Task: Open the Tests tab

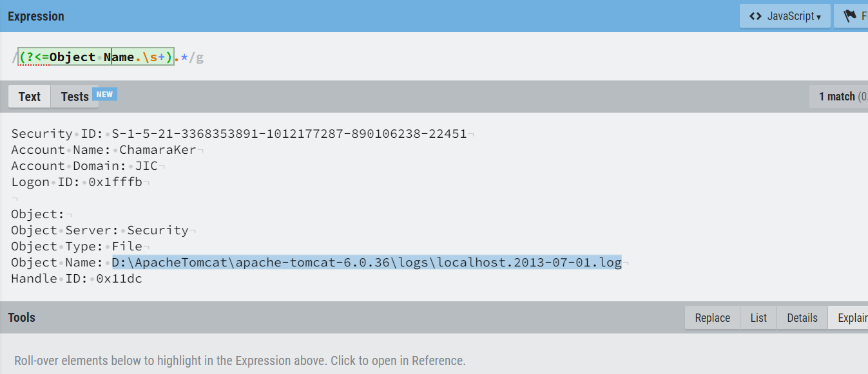Action: pos(75,97)
